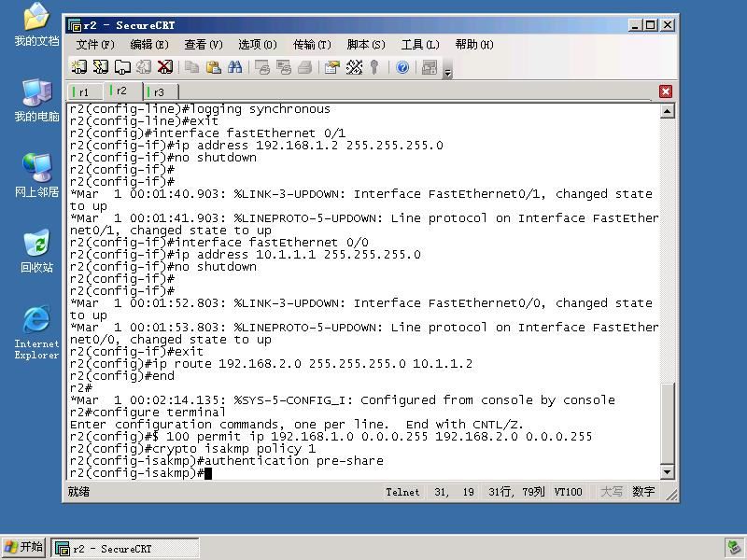Click the Public Key Assistant key icon
Image resolution: width=747 pixels, height=560 pixels.
[x=374, y=67]
